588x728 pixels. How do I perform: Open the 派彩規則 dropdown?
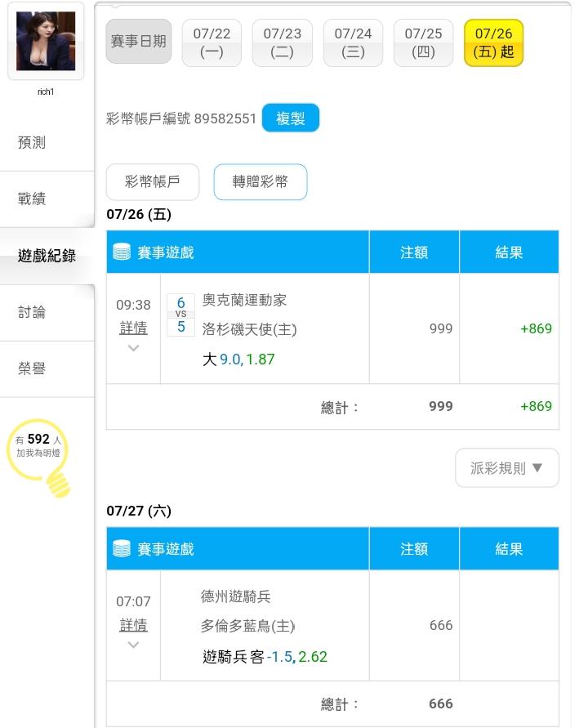pyautogui.click(x=507, y=467)
